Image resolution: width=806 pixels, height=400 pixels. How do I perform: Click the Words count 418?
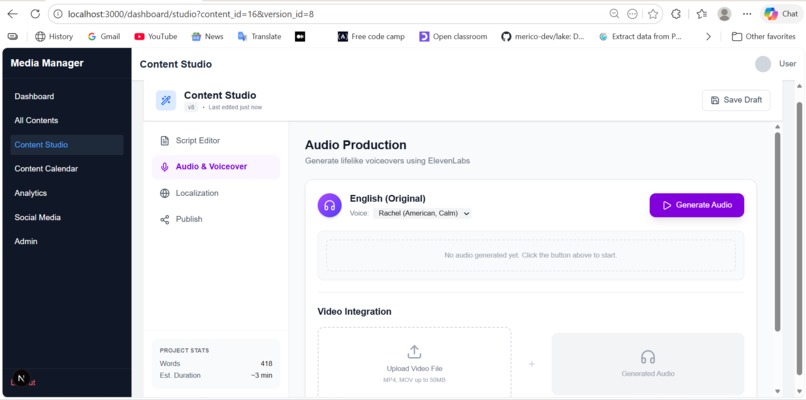point(266,363)
